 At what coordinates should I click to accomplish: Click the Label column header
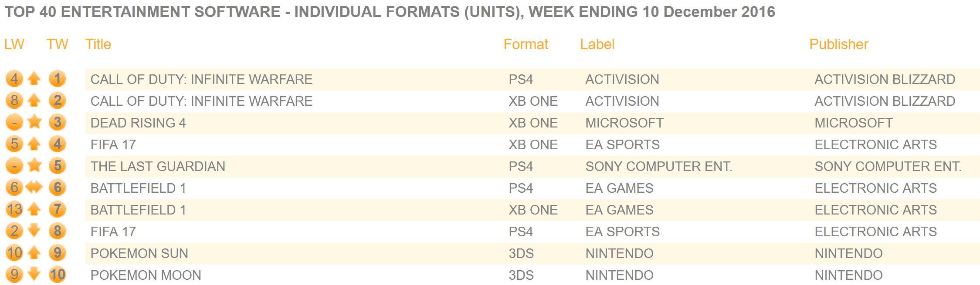pos(597,44)
